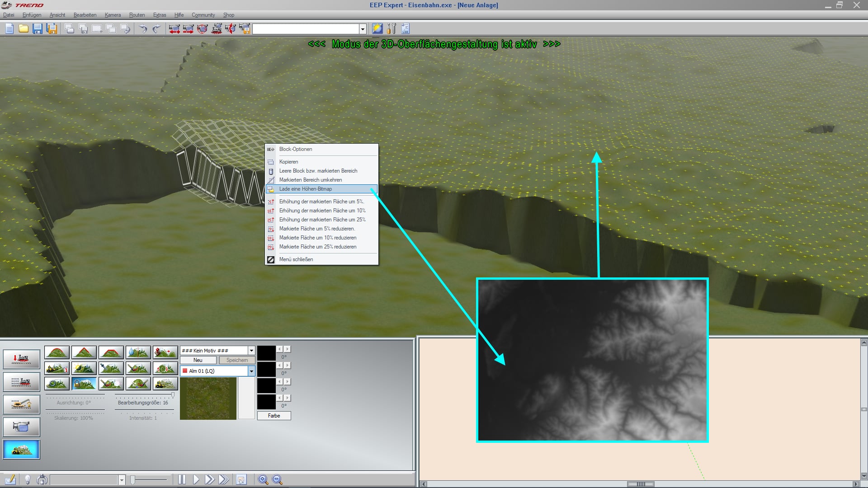The height and width of the screenshot is (488, 868).
Task: Select the round hill terrain tool
Action: coord(57,352)
